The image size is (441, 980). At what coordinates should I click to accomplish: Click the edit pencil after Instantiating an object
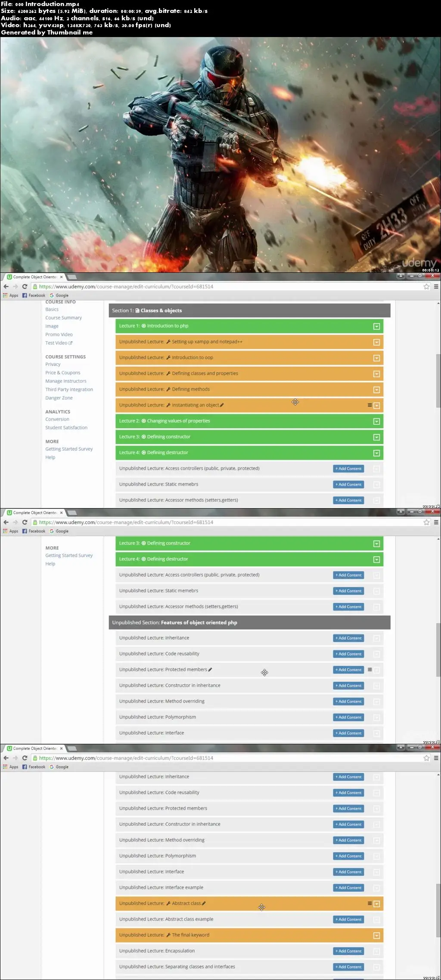(222, 405)
